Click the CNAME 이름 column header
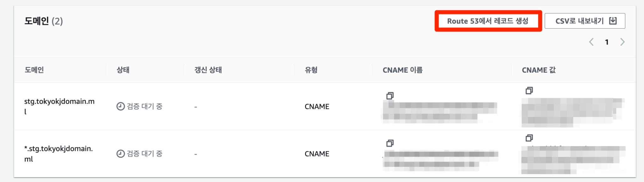Screen dimensions: 644x182 (403, 70)
